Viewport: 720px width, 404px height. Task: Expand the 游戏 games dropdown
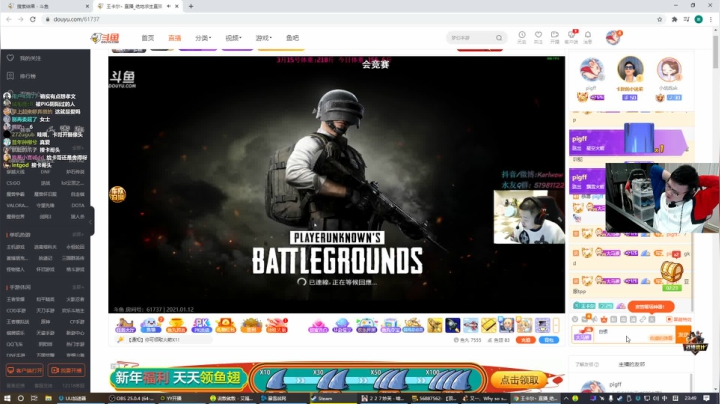point(263,38)
